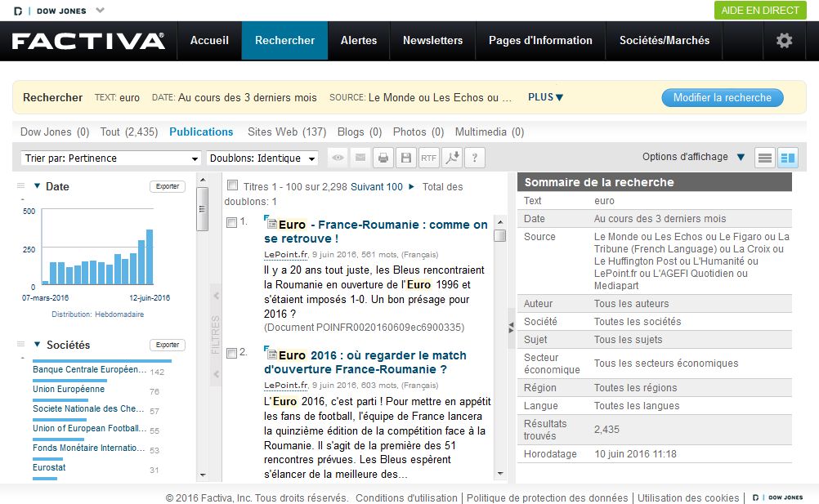Click the 'Modifier la recherche' button
The width and height of the screenshot is (819, 504).
[x=722, y=98]
